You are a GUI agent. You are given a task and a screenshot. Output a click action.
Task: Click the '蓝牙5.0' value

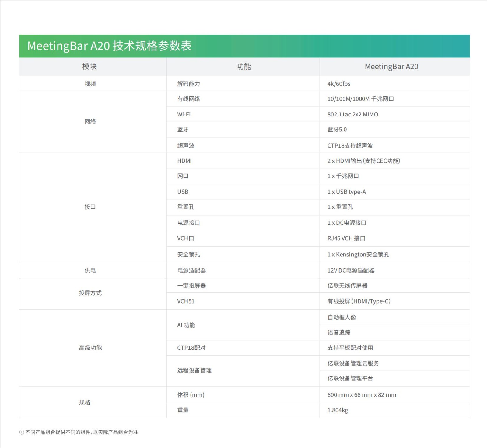click(x=337, y=130)
